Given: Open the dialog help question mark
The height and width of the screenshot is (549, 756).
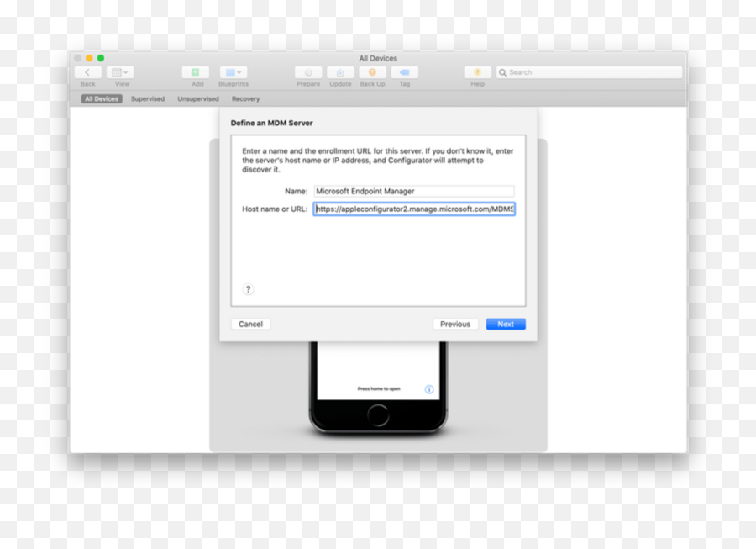Looking at the screenshot, I should click(x=248, y=289).
